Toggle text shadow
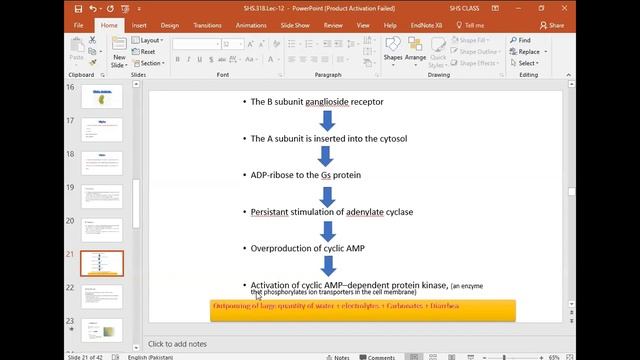 (211, 60)
